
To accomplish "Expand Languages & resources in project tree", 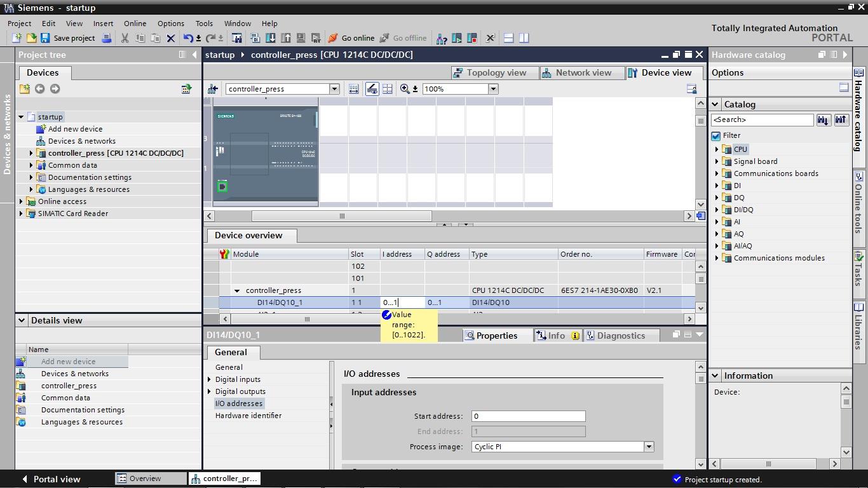I will pyautogui.click(x=31, y=189).
